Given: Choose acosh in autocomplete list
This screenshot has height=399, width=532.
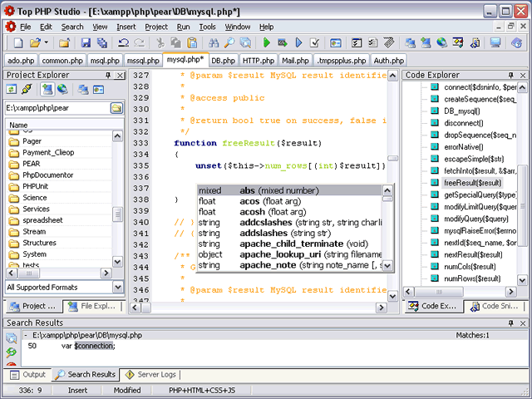Looking at the screenshot, I should [x=290, y=212].
